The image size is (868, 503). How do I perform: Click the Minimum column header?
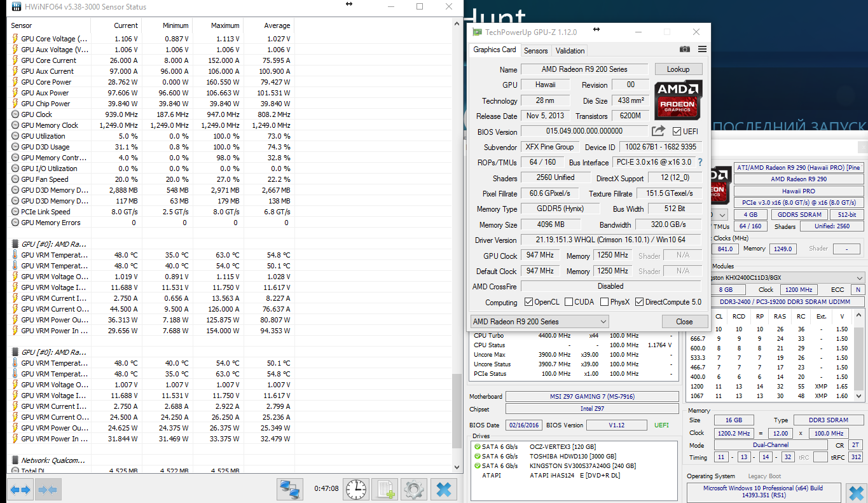[167, 25]
